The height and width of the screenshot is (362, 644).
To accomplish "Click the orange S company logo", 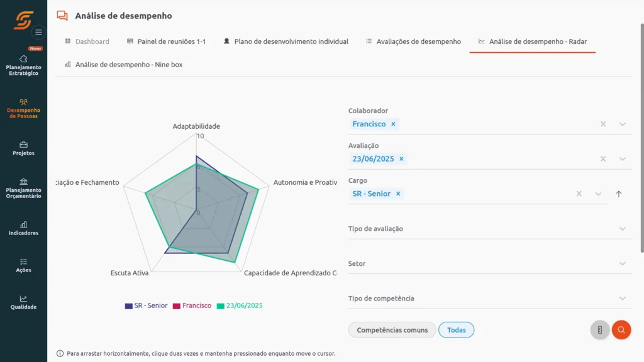I will (x=23, y=20).
